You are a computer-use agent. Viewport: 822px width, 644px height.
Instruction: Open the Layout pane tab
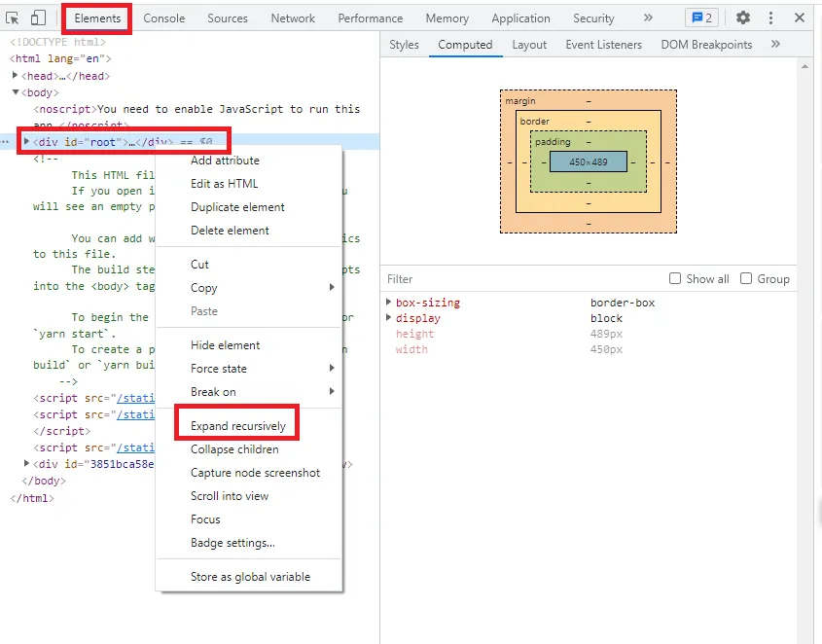(529, 45)
